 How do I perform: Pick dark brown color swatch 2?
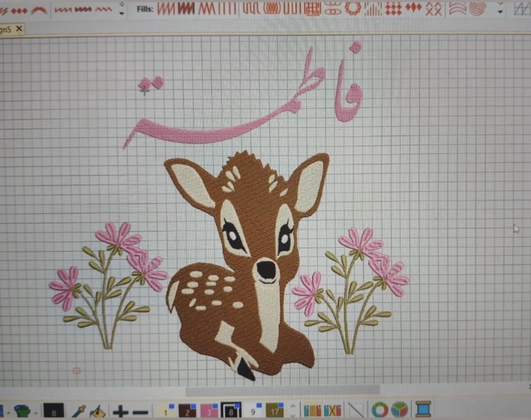pos(188,411)
